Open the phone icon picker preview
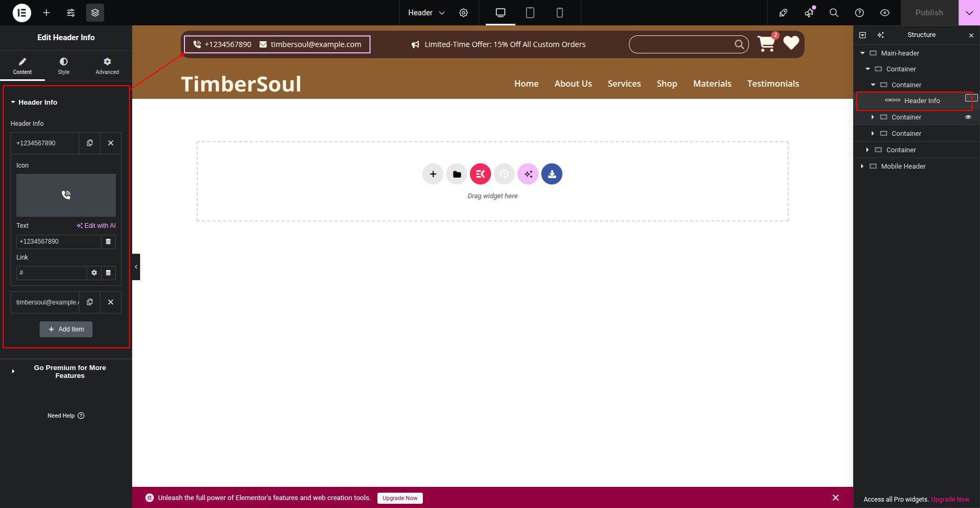The height and width of the screenshot is (508, 980). point(66,195)
